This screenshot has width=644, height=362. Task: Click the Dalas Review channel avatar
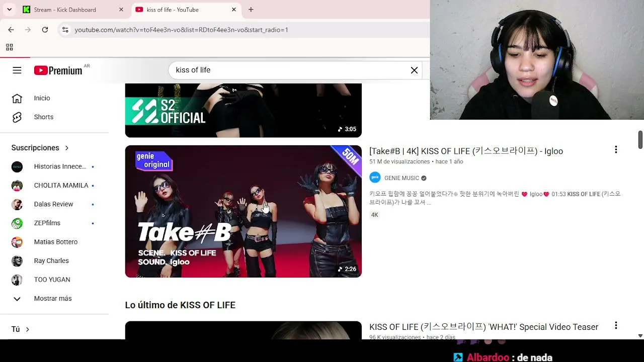point(17,204)
